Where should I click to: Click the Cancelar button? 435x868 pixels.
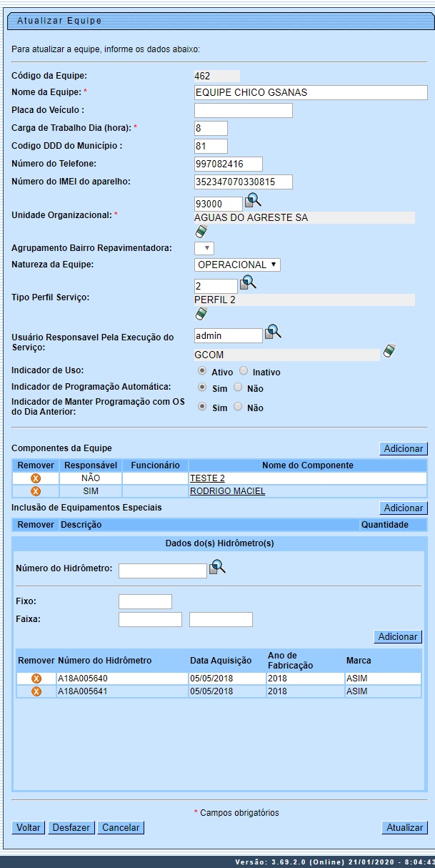point(121,827)
